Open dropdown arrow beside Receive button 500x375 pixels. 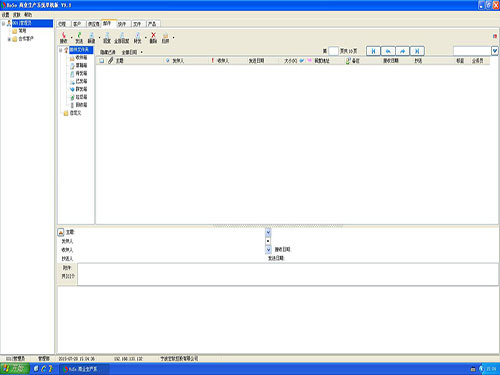[x=71, y=37]
